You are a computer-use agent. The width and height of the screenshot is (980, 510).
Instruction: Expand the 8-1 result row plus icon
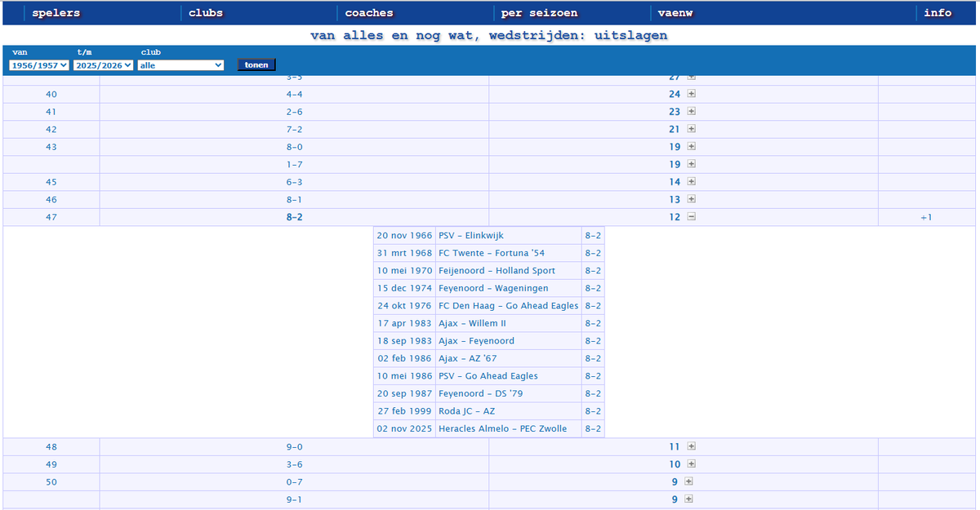pos(691,199)
